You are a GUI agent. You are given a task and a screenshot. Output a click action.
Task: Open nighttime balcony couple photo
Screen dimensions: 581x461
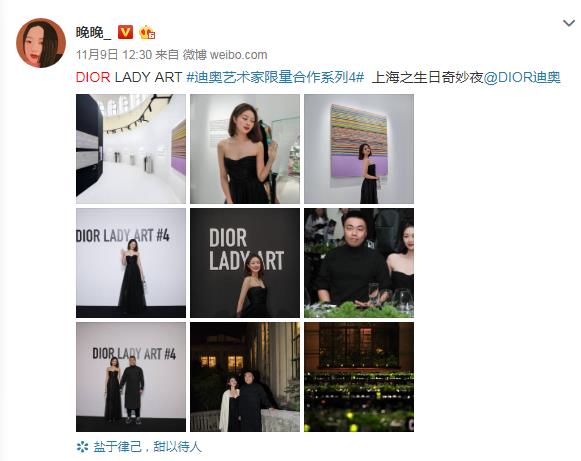(x=245, y=377)
